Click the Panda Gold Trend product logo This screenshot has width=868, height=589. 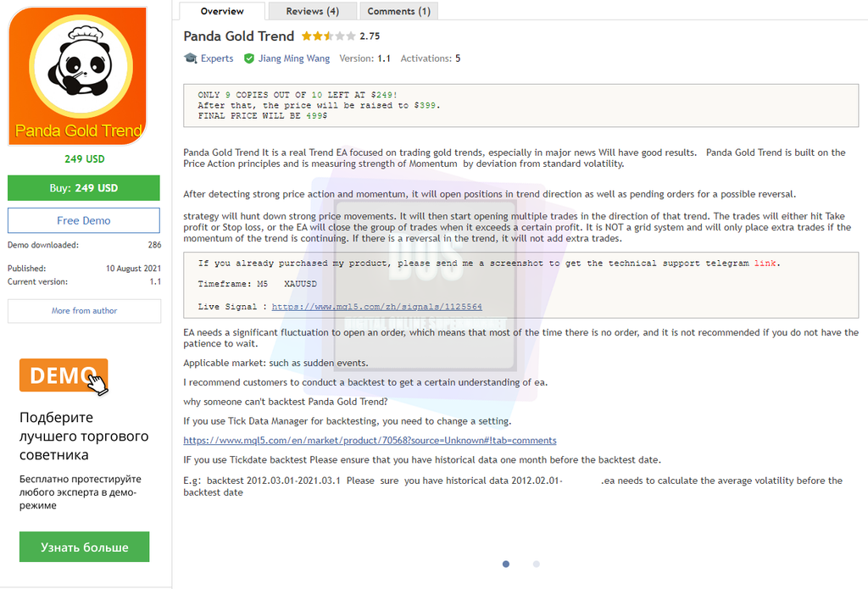pos(78,75)
